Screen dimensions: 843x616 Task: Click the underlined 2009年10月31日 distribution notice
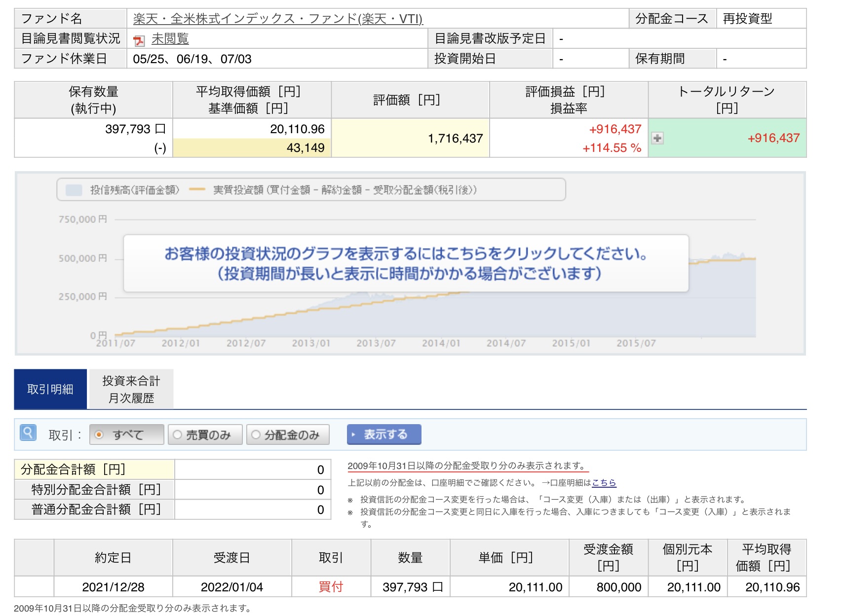(468, 466)
